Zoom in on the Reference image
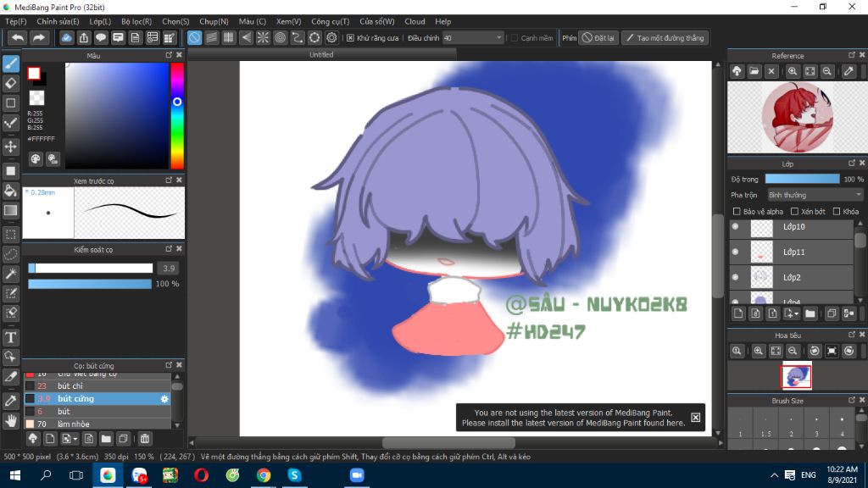The width and height of the screenshot is (868, 488). [x=793, y=71]
